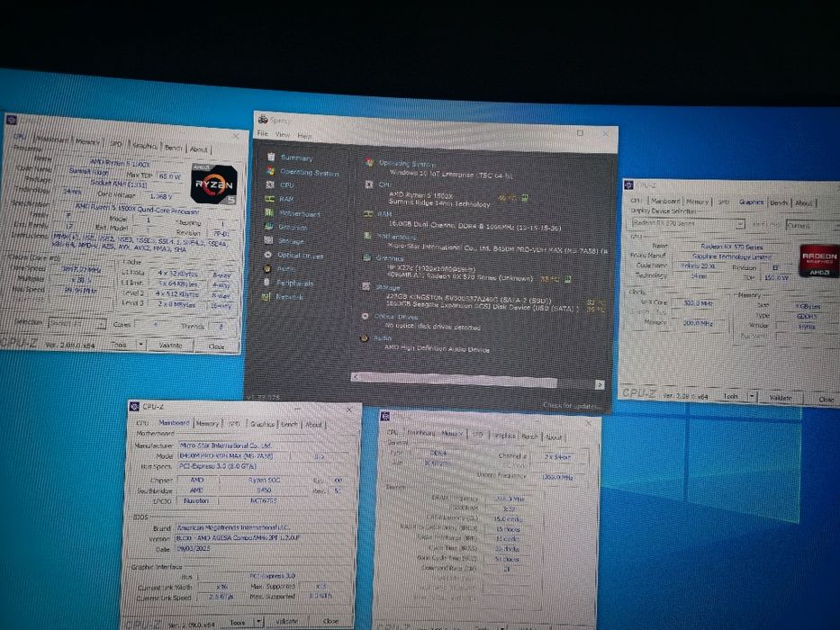Screen dimensions: 840x630
Task: Switch to the Memory tab in the Radeon CPU-Z window
Action: coord(697,202)
